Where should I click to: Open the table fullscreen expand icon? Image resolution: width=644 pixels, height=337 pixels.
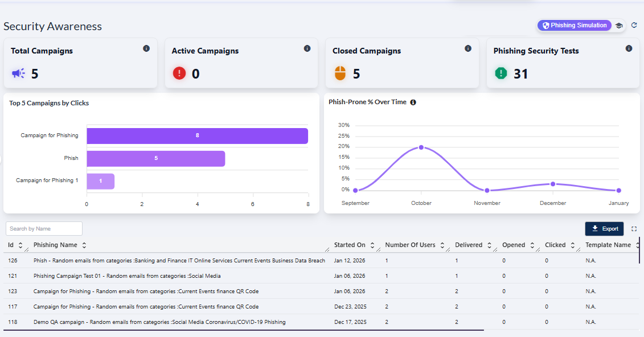coord(634,228)
